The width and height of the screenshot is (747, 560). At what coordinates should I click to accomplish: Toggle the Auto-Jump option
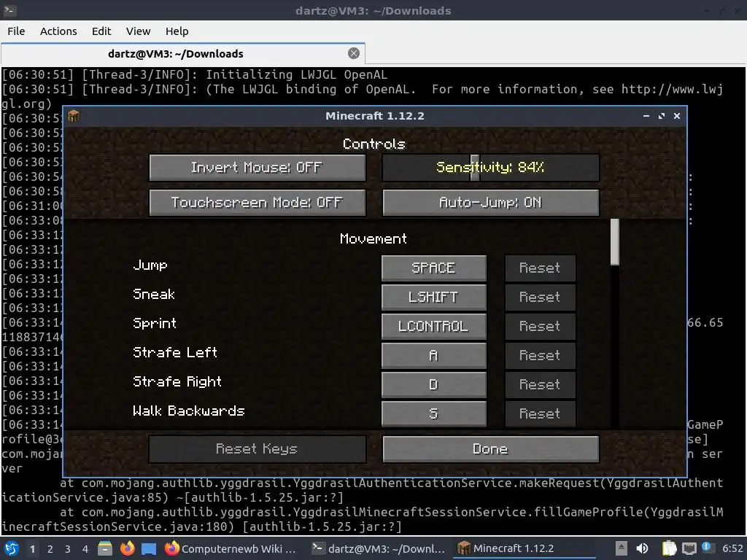pos(491,203)
